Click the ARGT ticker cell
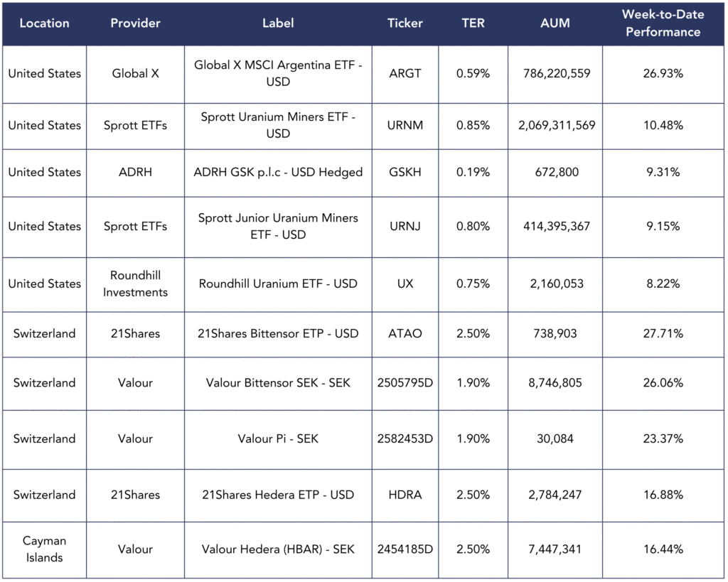 [405, 73]
